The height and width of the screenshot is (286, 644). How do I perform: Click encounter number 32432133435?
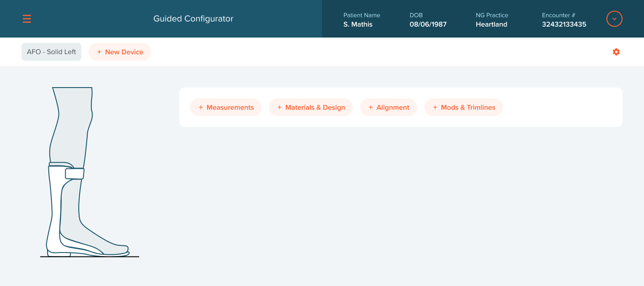click(x=564, y=25)
